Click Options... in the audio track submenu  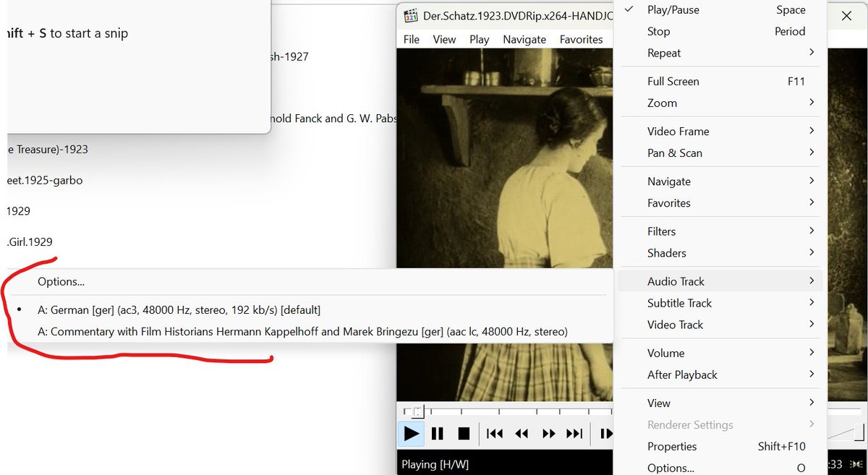tap(311, 281)
